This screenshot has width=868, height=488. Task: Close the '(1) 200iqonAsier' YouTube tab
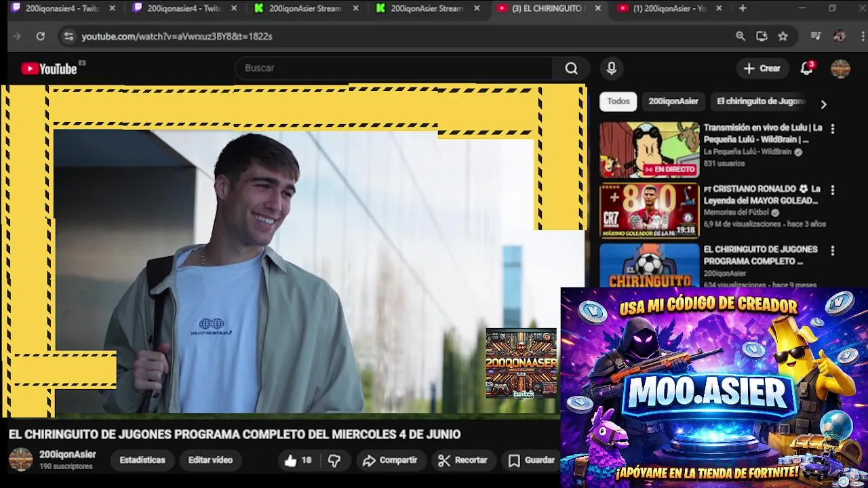click(x=719, y=8)
